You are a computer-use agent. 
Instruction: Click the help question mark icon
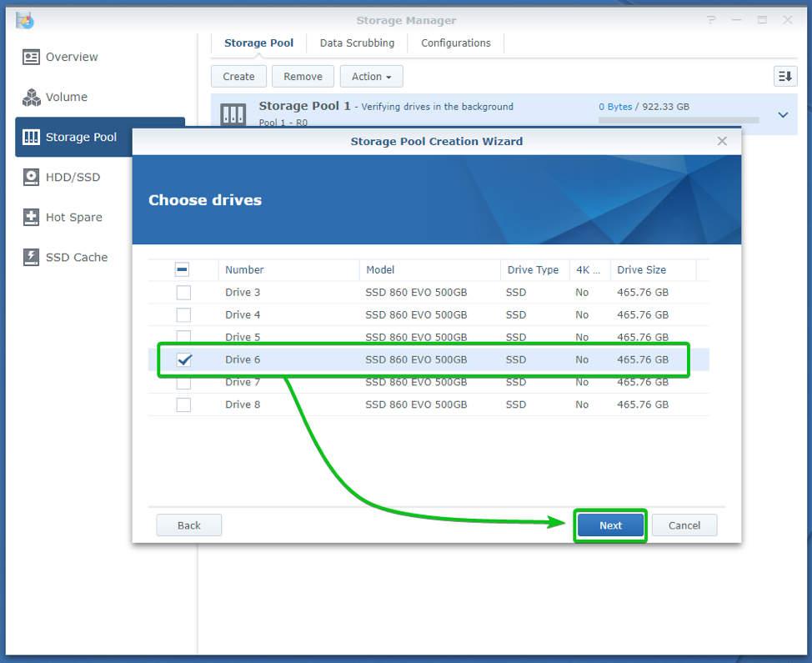[x=711, y=20]
